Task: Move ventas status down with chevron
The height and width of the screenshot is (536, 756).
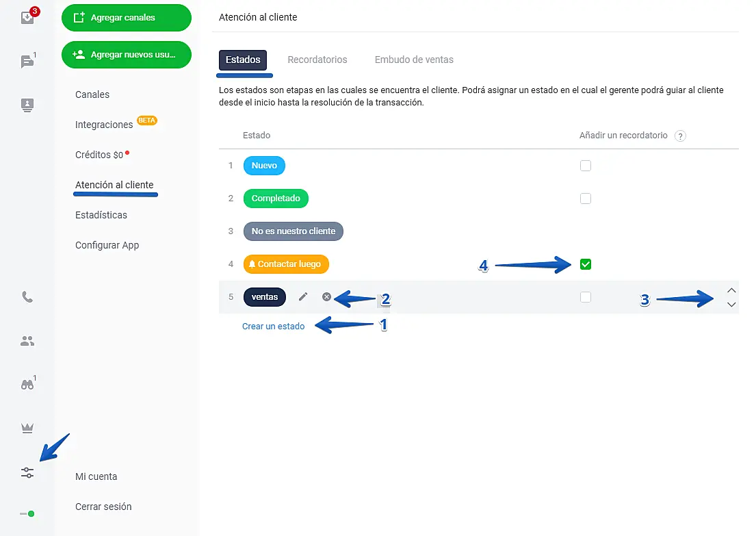Action: [731, 305]
